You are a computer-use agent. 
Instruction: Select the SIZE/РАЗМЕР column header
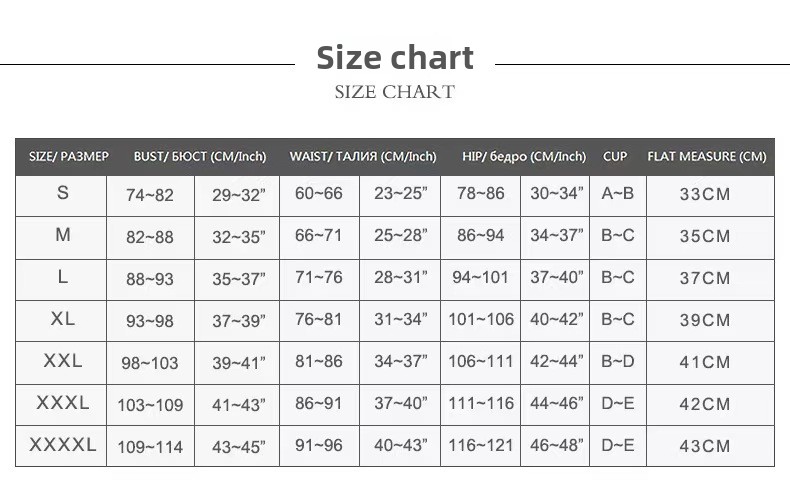[69, 157]
